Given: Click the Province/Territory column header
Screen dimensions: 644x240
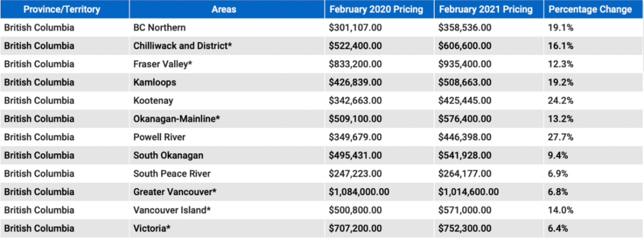Looking at the screenshot, I should pyautogui.click(x=65, y=10).
